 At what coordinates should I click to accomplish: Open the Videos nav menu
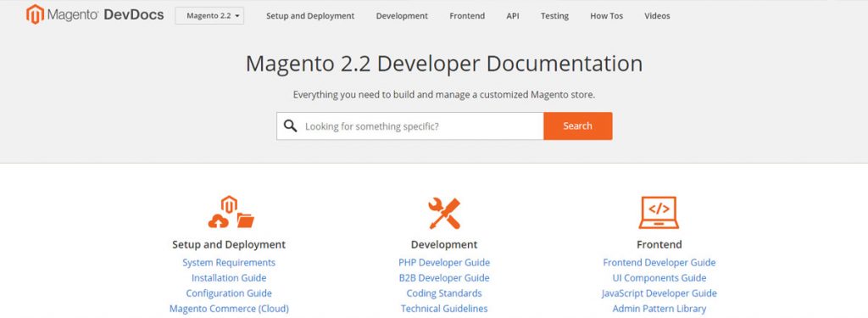pyautogui.click(x=657, y=16)
